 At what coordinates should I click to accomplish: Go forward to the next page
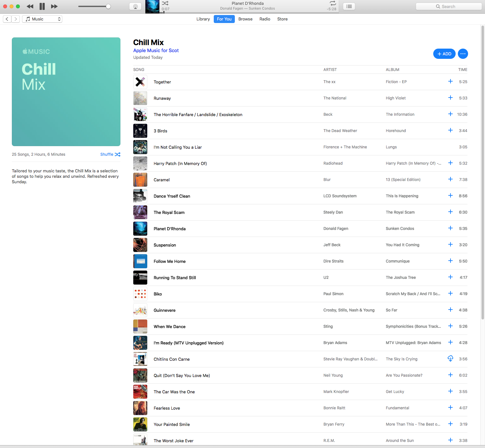click(16, 19)
